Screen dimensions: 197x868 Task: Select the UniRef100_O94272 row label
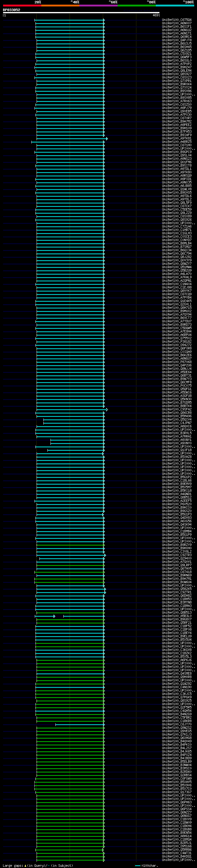click(x=177, y=345)
